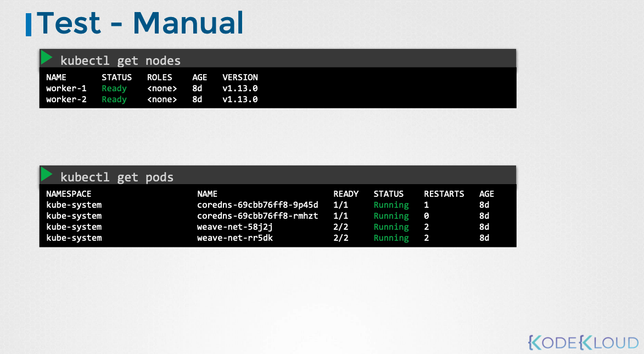Click pod weave-net-rr5dk
Image resolution: width=644 pixels, height=354 pixels.
click(235, 238)
